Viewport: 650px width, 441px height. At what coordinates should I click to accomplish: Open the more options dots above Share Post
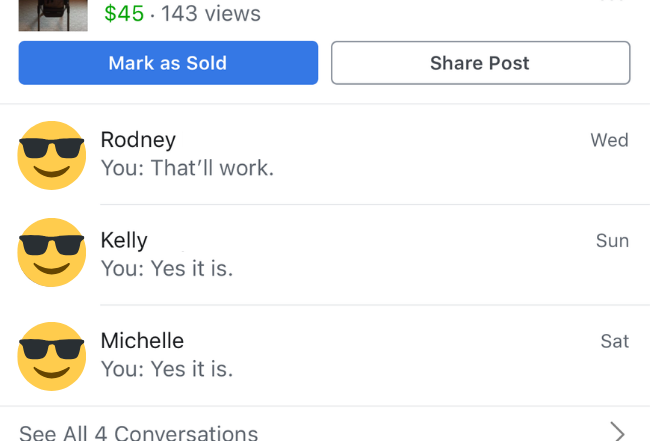[612, 3]
